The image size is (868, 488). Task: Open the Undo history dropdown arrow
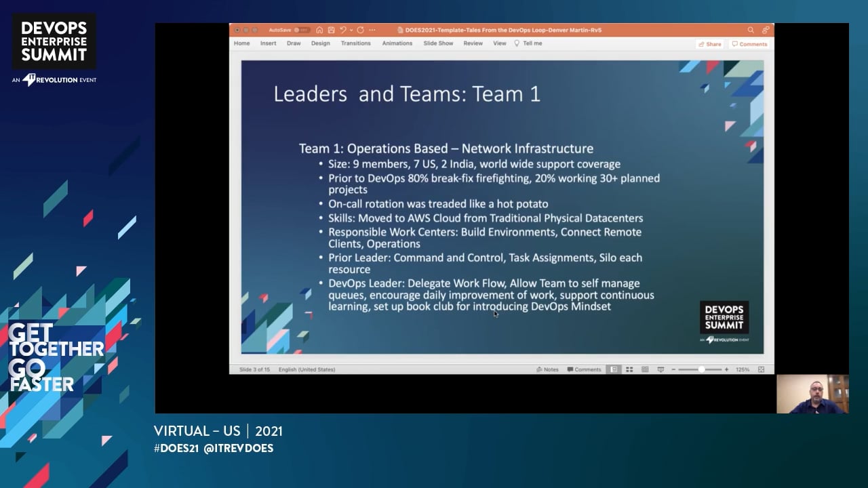(351, 30)
